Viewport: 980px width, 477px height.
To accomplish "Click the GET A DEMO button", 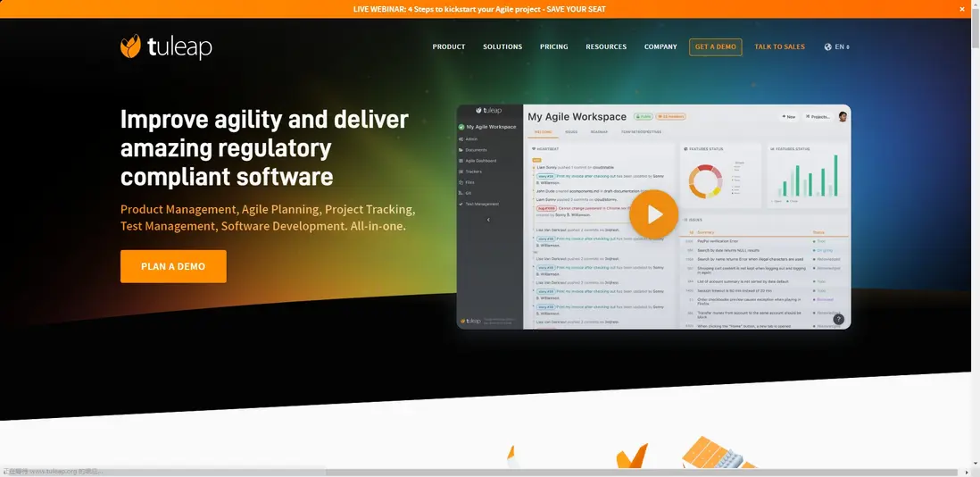I will click(716, 46).
